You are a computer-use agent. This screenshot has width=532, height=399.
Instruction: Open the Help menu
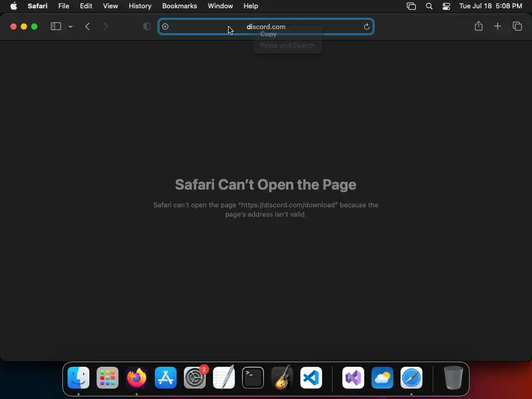(251, 6)
